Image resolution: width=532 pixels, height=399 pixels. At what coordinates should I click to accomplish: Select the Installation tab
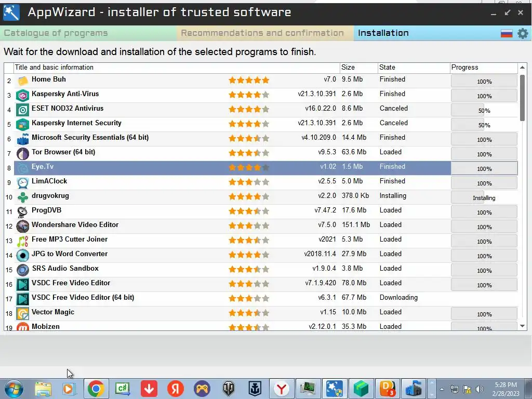(x=383, y=33)
